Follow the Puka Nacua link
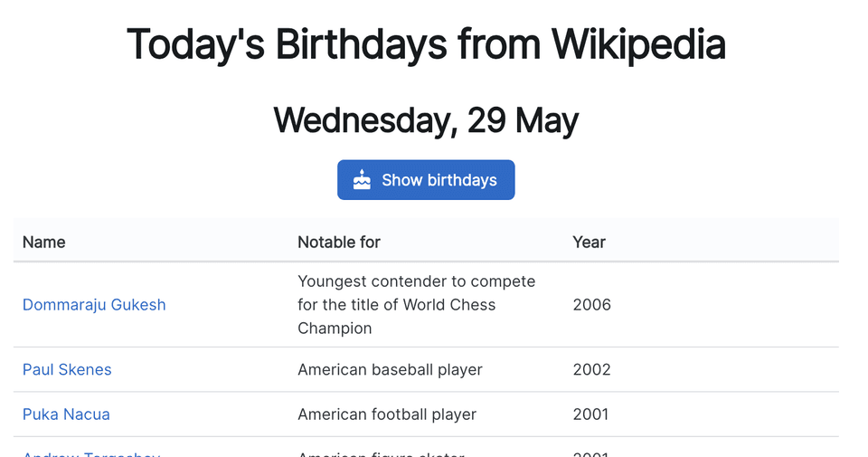This screenshot has height=457, width=868. coord(66,414)
